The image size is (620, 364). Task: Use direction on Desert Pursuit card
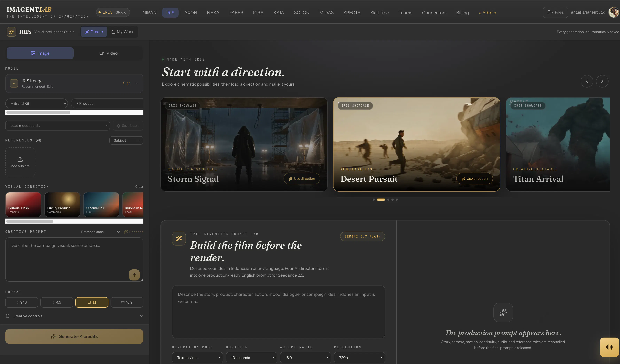tap(474, 179)
